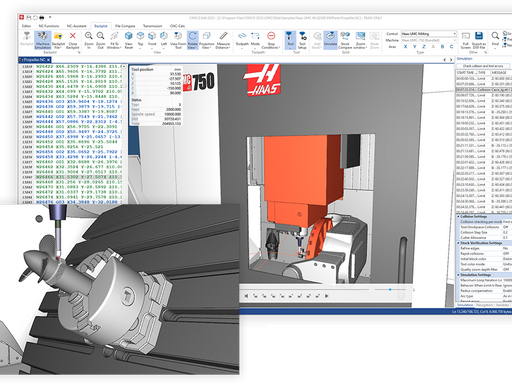Toggle the Tool display icon
The width and height of the screenshot is (512, 384).
290,40
